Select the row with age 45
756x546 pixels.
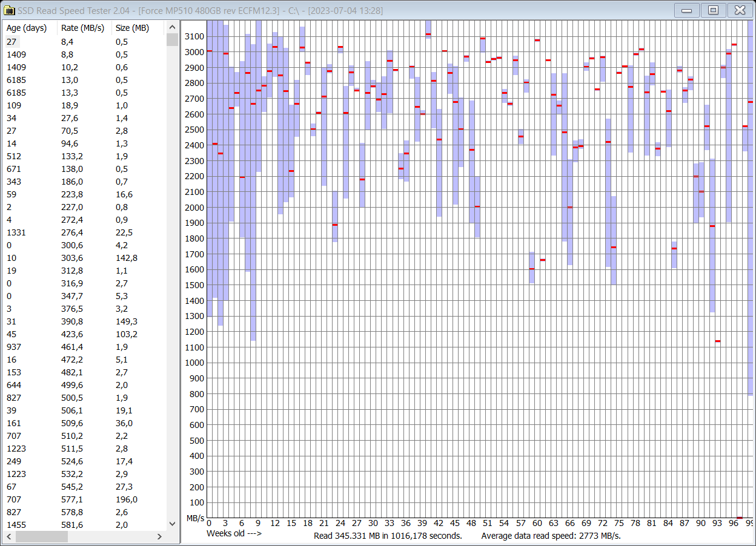click(84, 334)
